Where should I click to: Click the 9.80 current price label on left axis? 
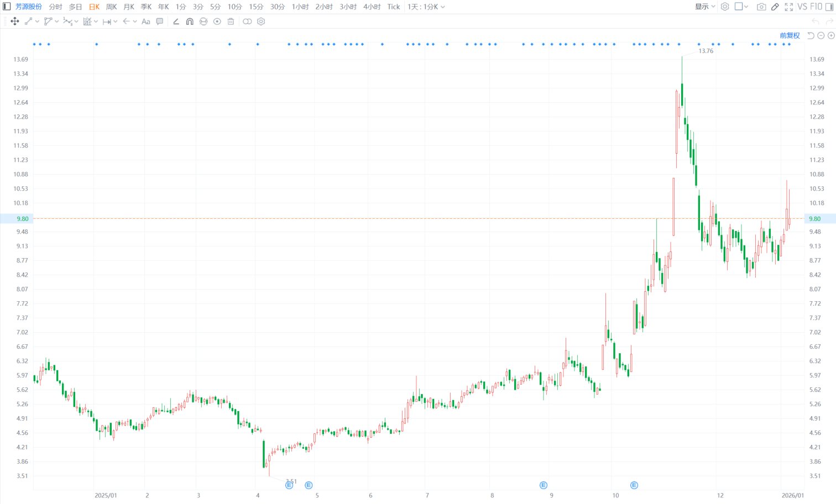point(22,219)
